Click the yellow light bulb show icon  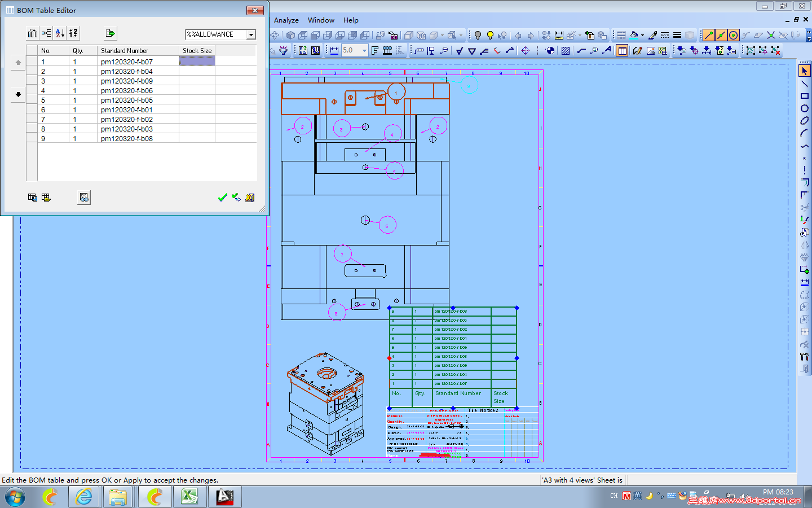pos(490,35)
